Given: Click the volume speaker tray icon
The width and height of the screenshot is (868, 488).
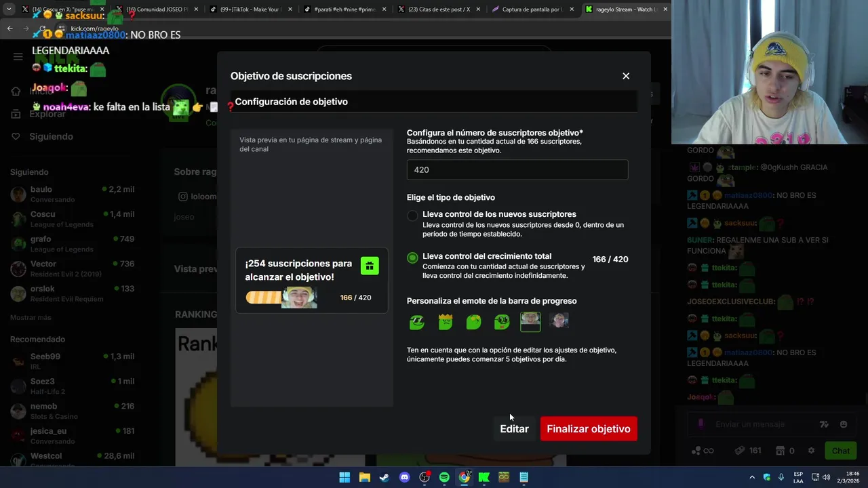Looking at the screenshot, I should click(826, 477).
